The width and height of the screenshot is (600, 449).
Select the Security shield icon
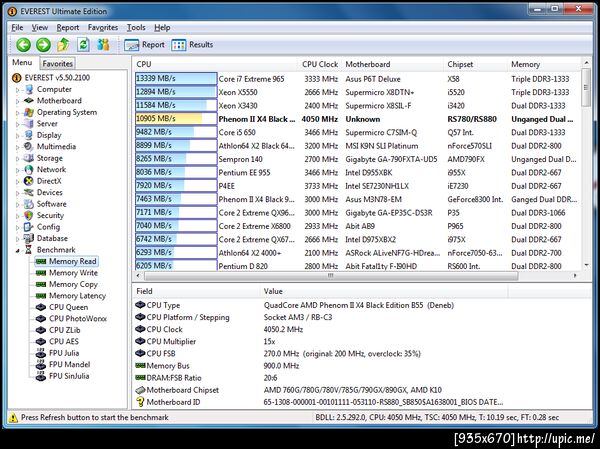click(29, 216)
